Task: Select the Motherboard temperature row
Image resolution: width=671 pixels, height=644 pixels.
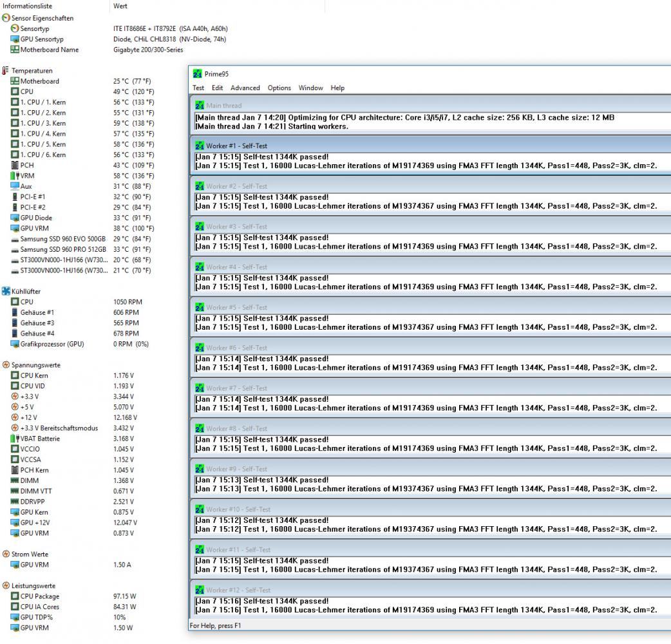Action: [81, 81]
